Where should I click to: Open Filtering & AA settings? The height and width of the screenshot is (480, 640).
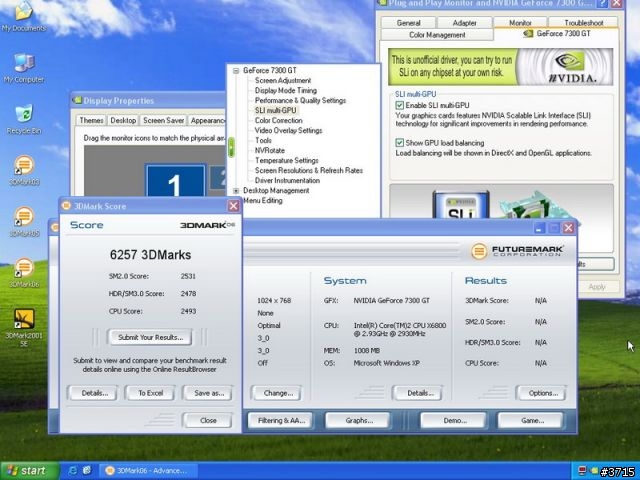[x=281, y=420]
